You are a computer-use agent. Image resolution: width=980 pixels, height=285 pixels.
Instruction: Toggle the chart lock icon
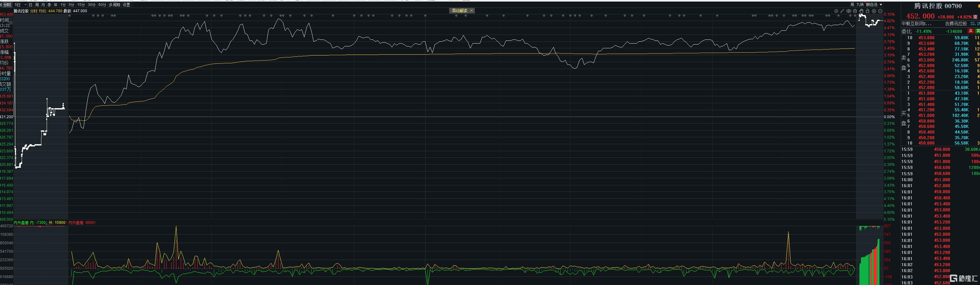click(x=867, y=11)
